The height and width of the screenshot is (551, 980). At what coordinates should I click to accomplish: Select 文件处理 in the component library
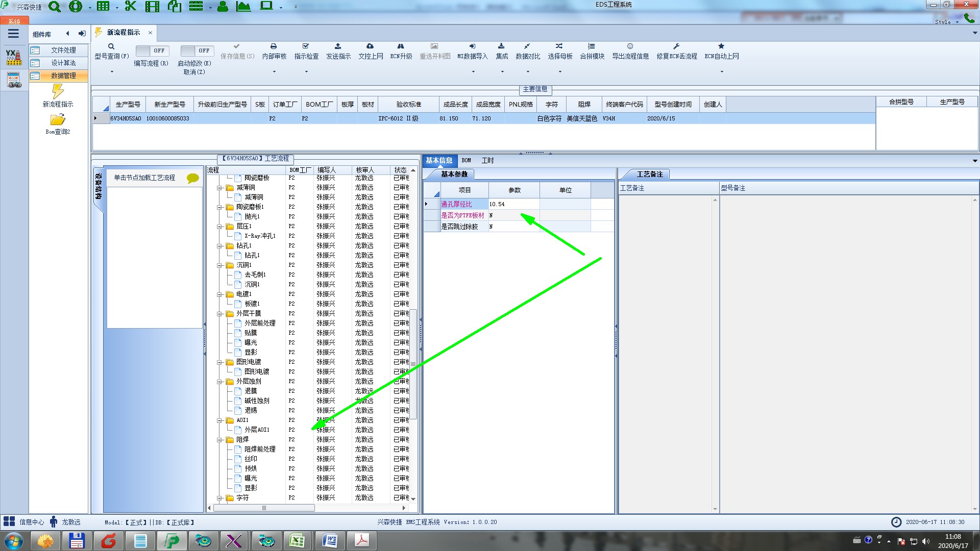pos(63,50)
